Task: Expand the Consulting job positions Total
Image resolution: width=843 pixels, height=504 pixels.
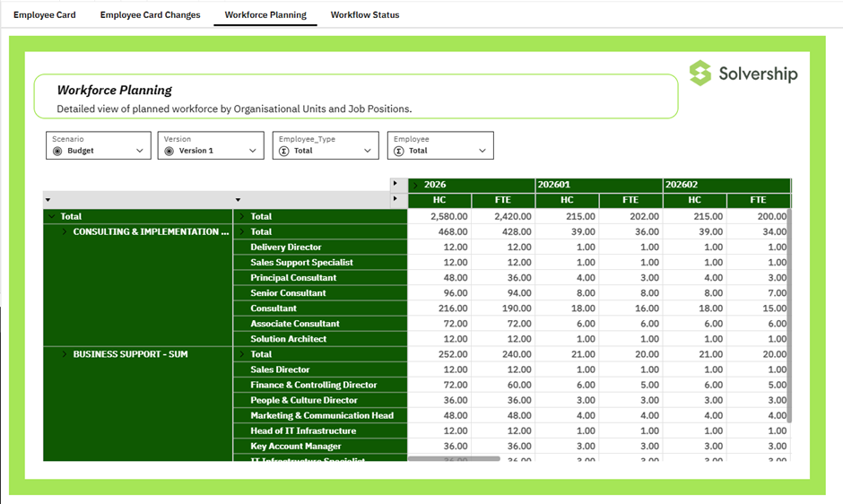Action: point(242,232)
